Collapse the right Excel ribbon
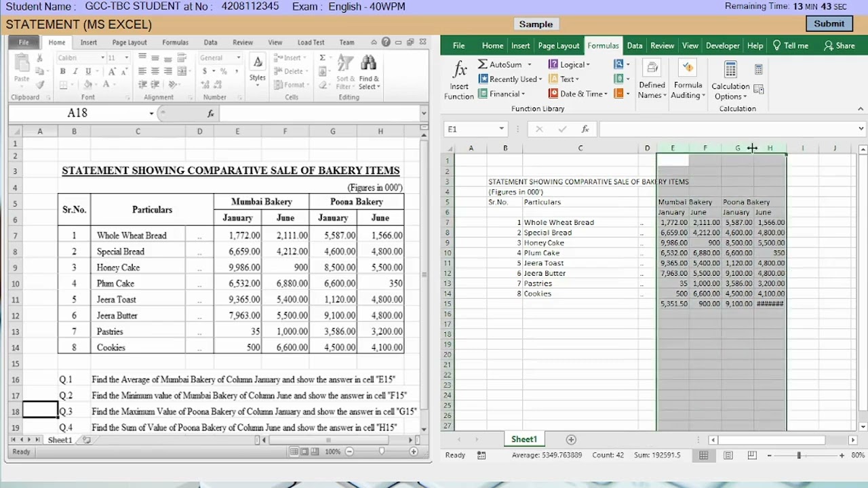 [861, 109]
